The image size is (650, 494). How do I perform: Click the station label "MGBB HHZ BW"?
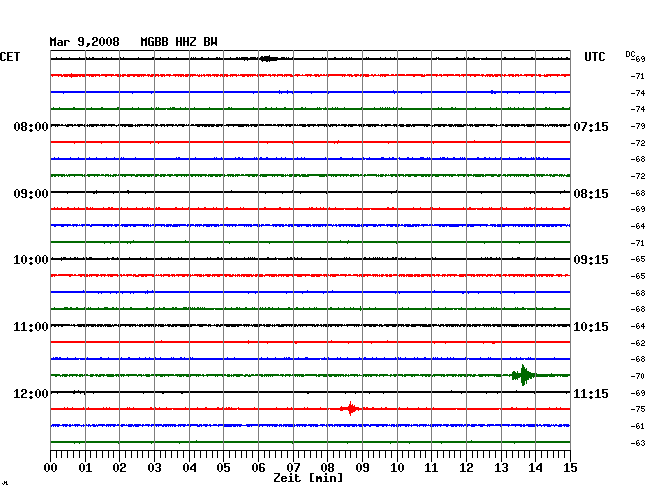tap(179, 42)
